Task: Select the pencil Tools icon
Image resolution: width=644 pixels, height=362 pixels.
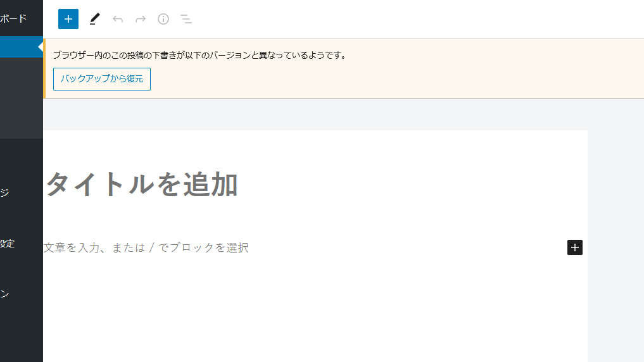Action: [95, 19]
